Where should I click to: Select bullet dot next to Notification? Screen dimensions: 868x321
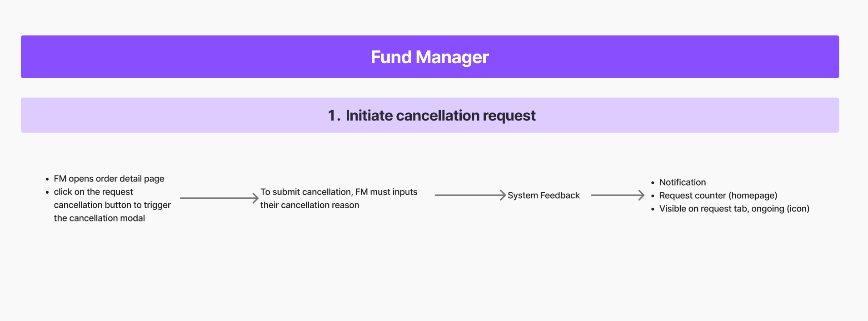click(x=653, y=183)
